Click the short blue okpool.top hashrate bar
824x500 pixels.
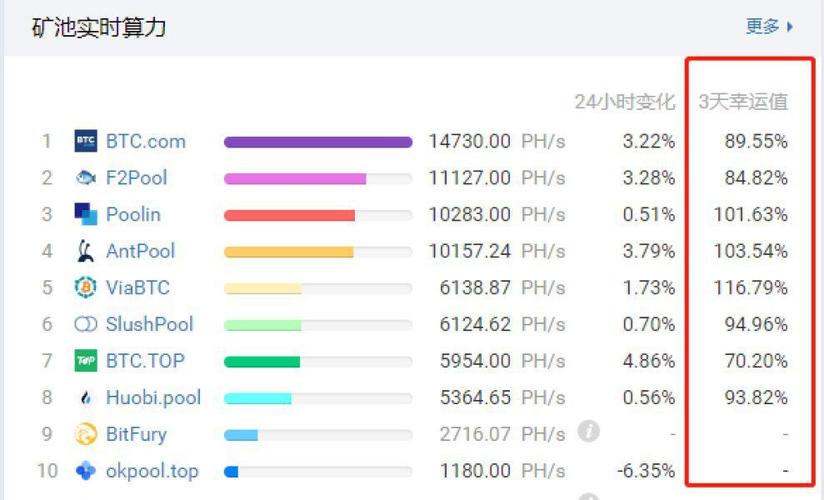click(231, 472)
